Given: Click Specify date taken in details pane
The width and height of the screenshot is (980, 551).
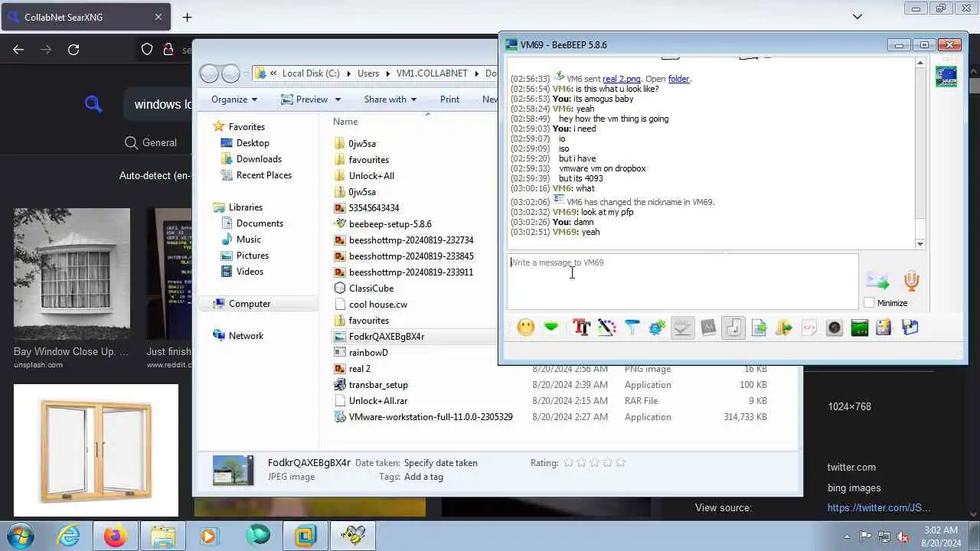Looking at the screenshot, I should [x=441, y=463].
